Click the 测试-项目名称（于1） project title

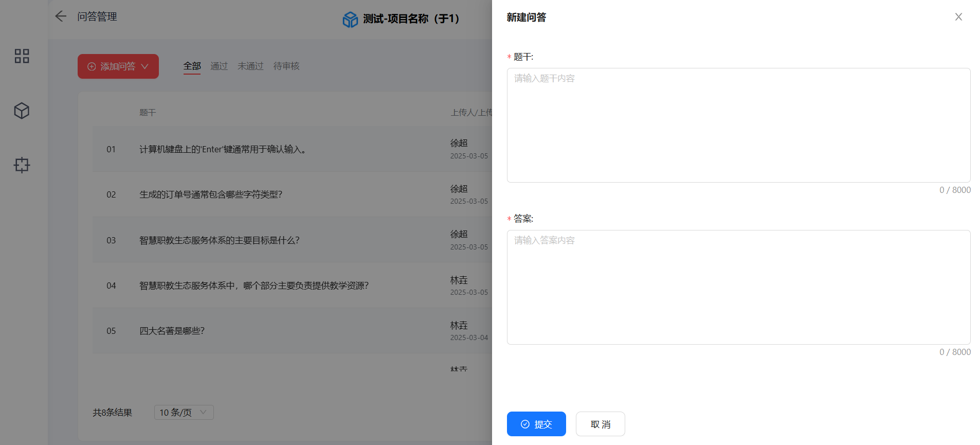pyautogui.click(x=411, y=19)
